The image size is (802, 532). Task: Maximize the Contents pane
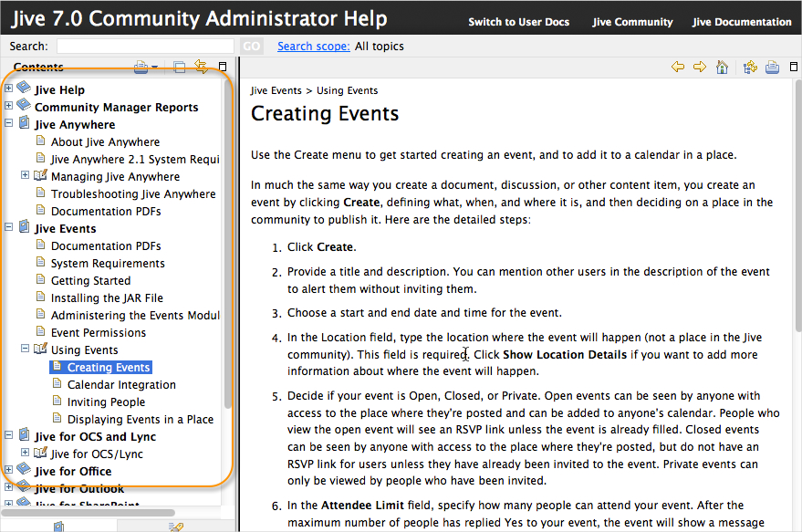coord(223,67)
